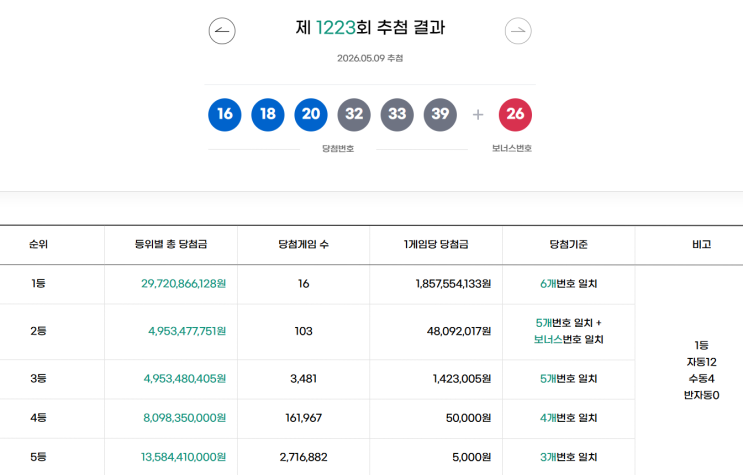Screen dimensions: 743x475
Task: Select the 2등 rank cell
Action: tap(38, 331)
